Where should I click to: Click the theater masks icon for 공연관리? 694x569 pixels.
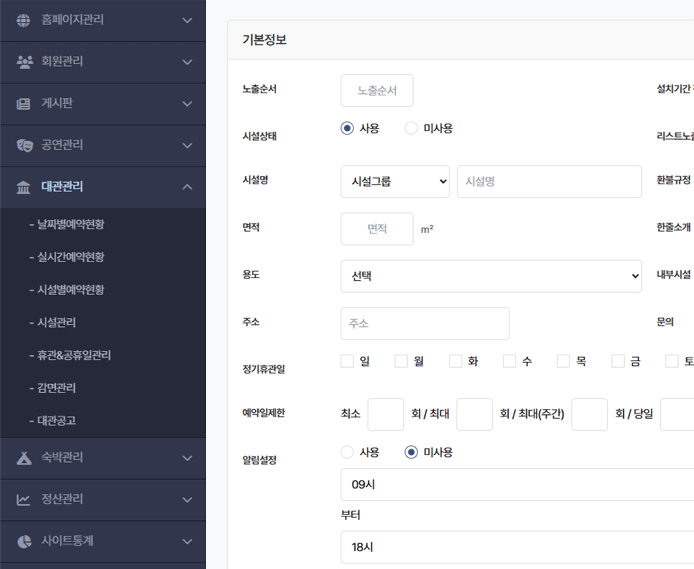tap(24, 145)
